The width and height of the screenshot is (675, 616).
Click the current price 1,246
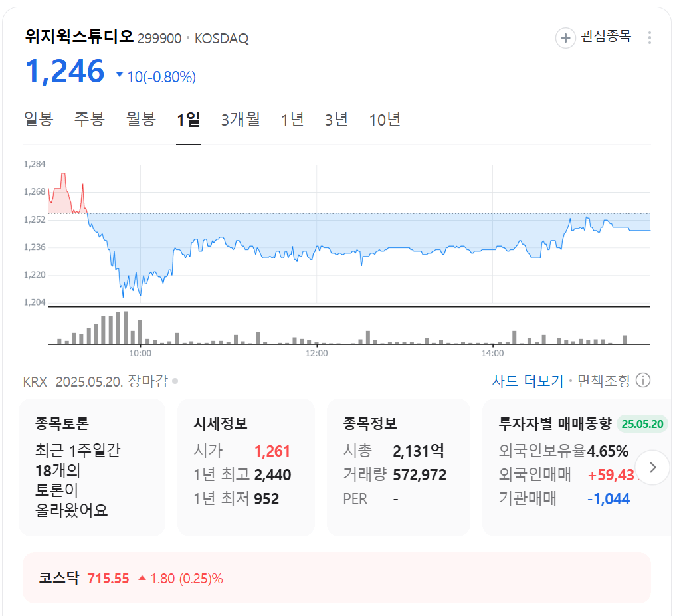click(65, 72)
